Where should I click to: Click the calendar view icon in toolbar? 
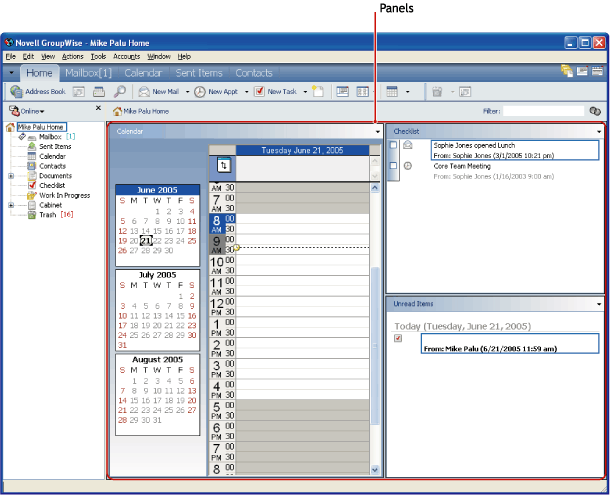392,92
